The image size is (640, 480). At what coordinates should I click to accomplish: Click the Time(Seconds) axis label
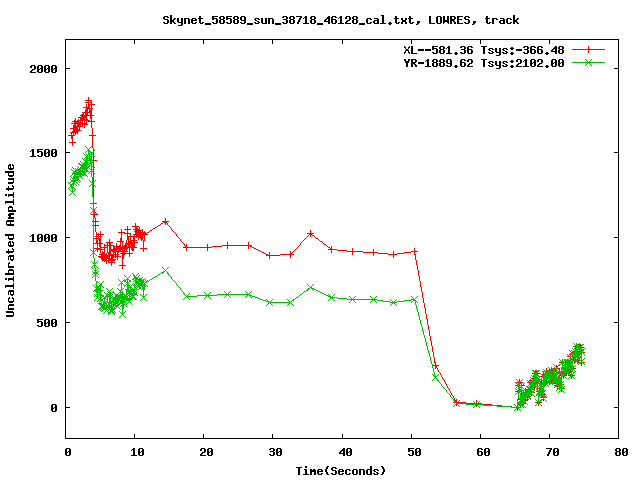click(x=340, y=471)
